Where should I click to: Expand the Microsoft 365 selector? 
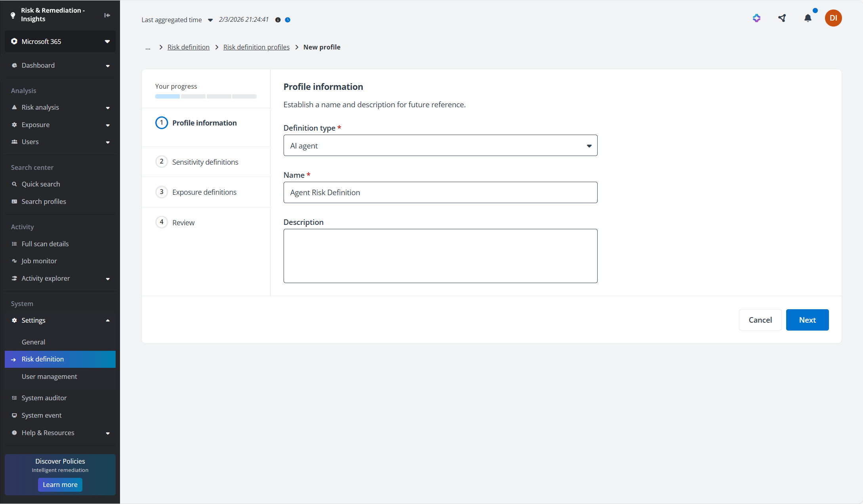(x=60, y=42)
